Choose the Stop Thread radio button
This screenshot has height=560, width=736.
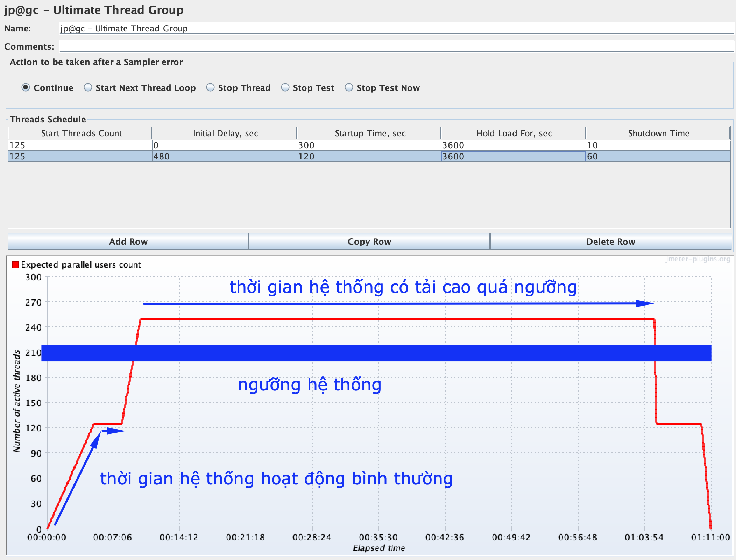210,87
